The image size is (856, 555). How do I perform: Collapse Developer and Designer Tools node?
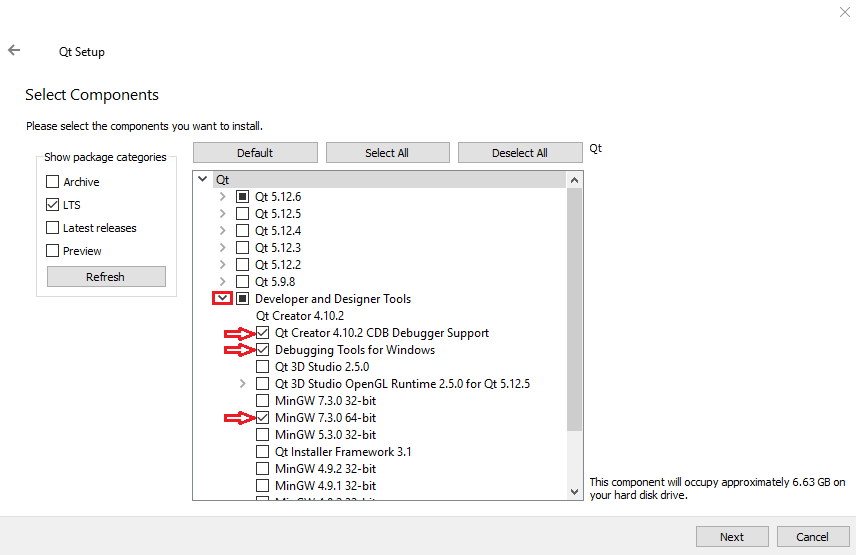tap(222, 299)
